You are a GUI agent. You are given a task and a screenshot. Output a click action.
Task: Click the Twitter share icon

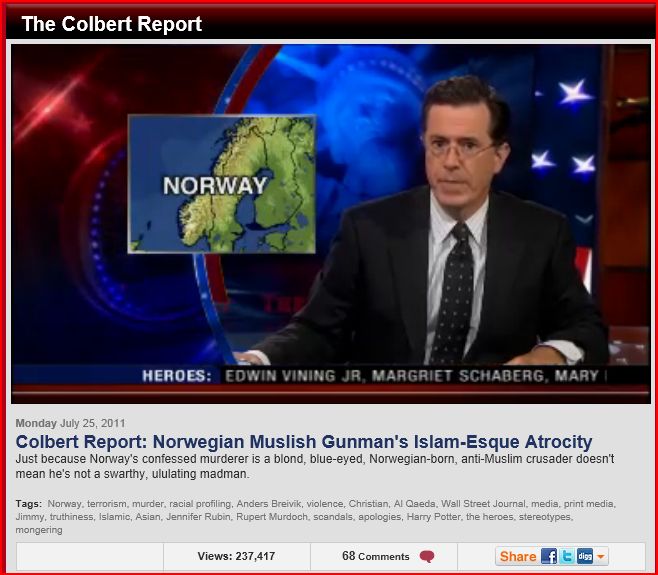pos(566,556)
